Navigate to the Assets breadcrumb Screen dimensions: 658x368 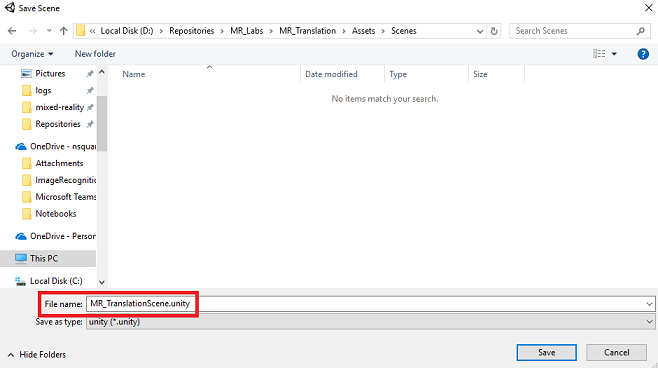363,31
